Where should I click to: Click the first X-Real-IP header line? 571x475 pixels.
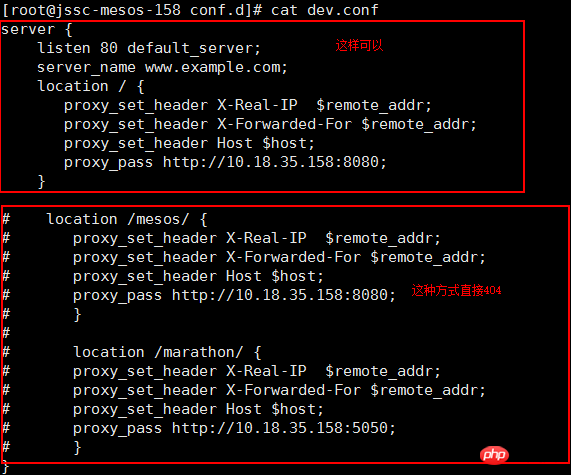click(x=248, y=105)
